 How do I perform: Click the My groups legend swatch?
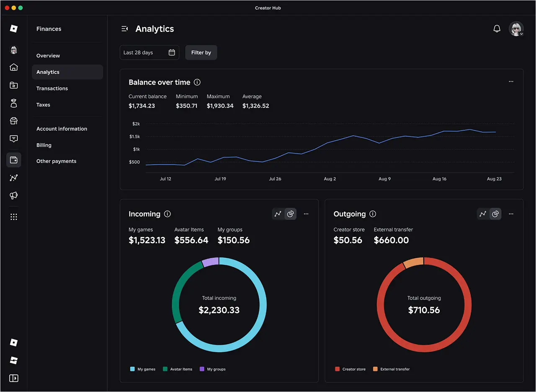[x=202, y=369]
